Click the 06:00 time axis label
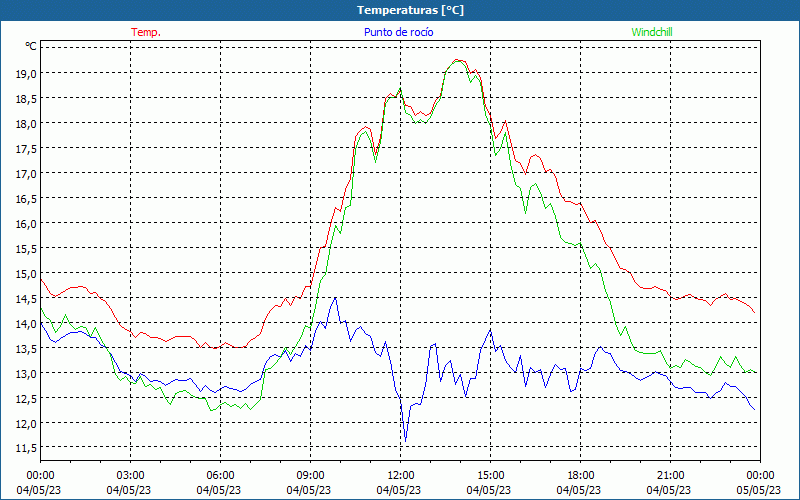Screen dimensions: 800x500 [220, 476]
